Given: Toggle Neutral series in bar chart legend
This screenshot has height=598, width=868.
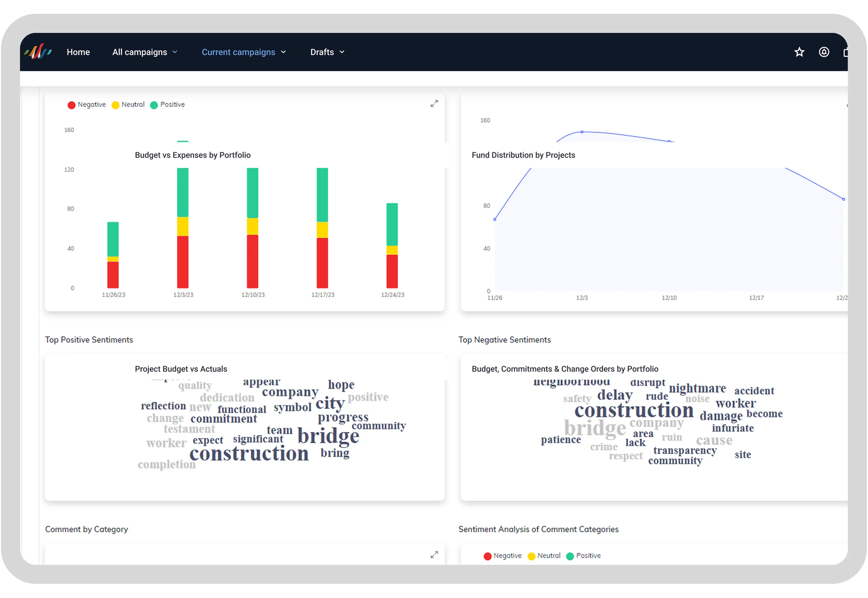Looking at the screenshot, I should [x=128, y=104].
